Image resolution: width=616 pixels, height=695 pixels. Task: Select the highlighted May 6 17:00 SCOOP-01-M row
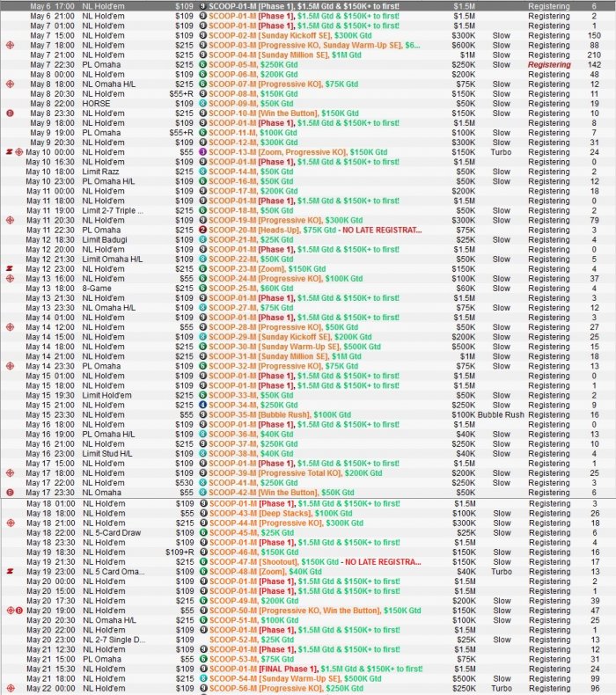click(x=308, y=6)
